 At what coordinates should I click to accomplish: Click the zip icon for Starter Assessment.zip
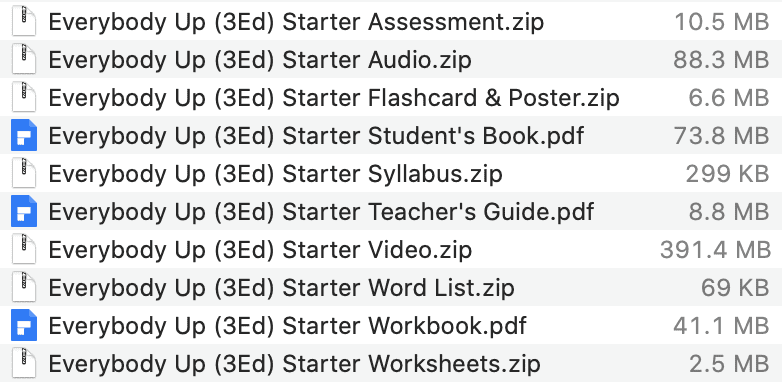coord(24,21)
